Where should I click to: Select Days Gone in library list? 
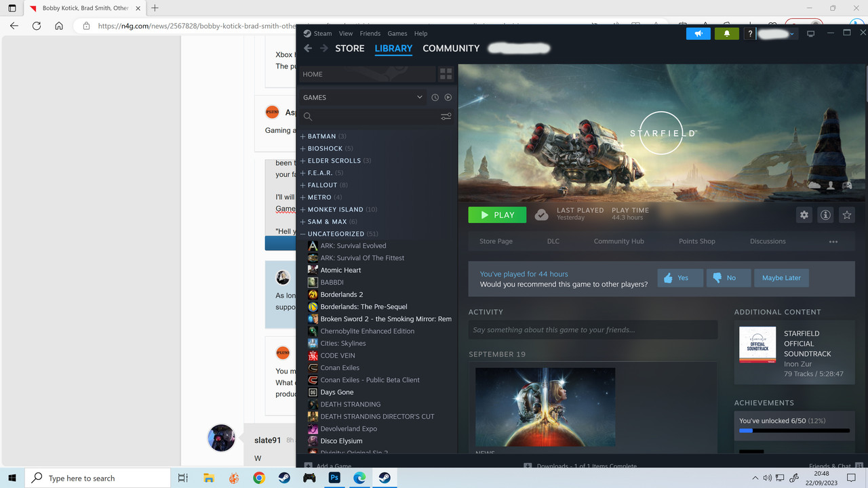point(337,392)
